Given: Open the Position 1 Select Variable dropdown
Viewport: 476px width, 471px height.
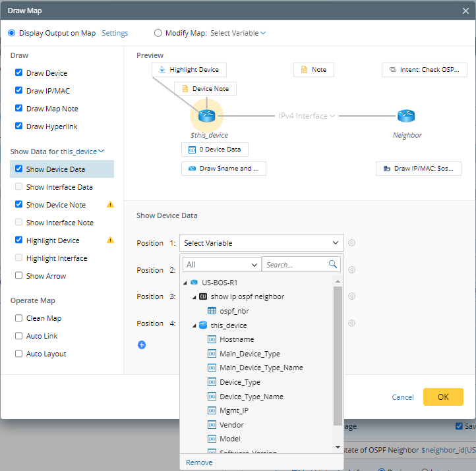Looking at the screenshot, I should 262,243.
